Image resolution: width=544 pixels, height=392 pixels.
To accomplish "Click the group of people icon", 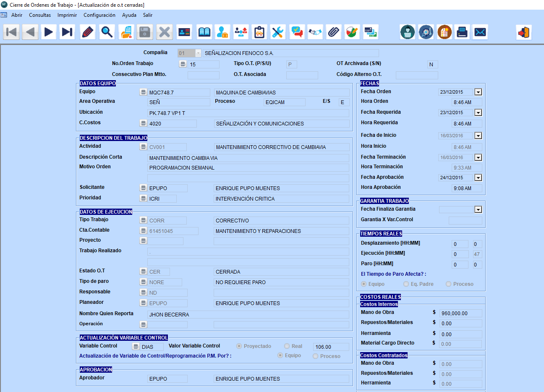I will (241, 32).
